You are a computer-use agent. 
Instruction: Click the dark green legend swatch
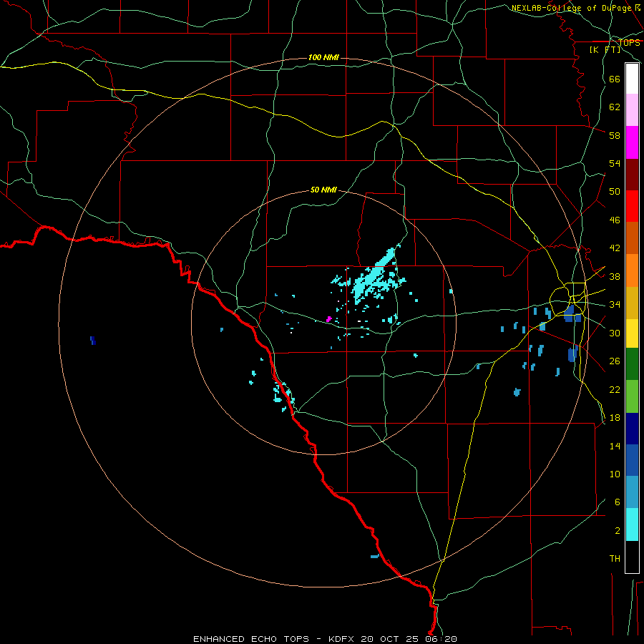[x=632, y=364]
